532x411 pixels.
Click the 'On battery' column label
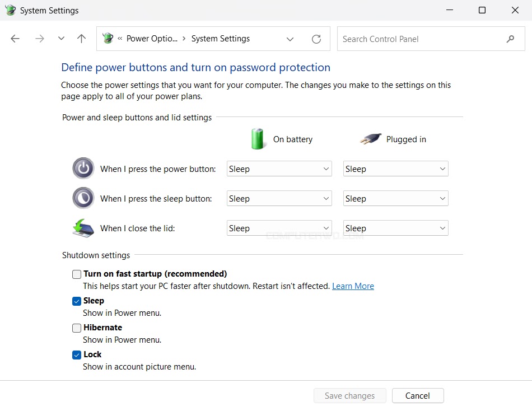pos(293,139)
